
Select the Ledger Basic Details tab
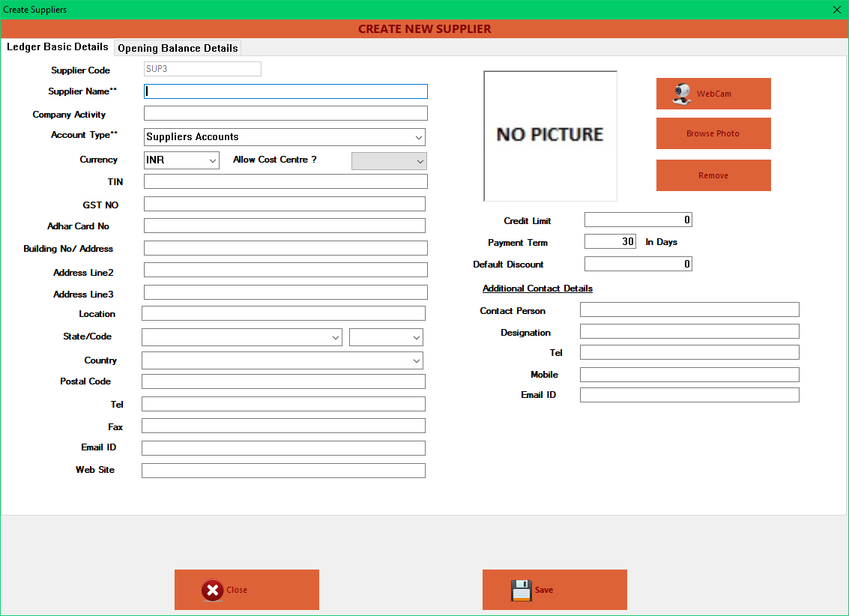tap(57, 46)
